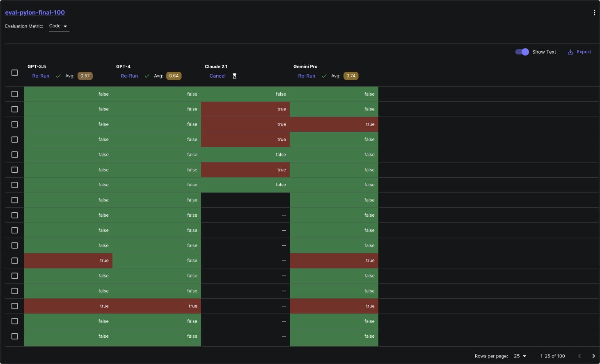This screenshot has height=364, width=600.
Task: Cancel the running Claude 2.1 evaluation
Action: pyautogui.click(x=218, y=76)
